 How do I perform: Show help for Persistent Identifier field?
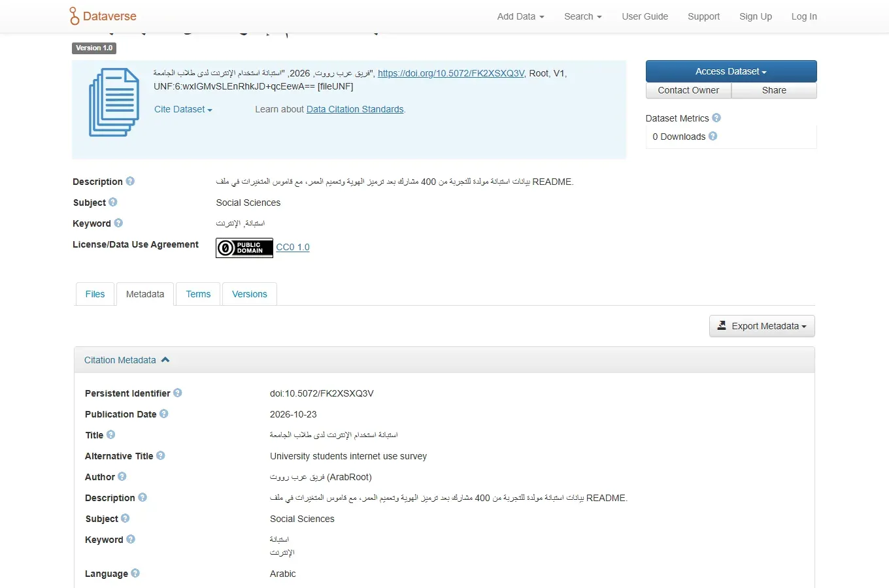(x=178, y=393)
